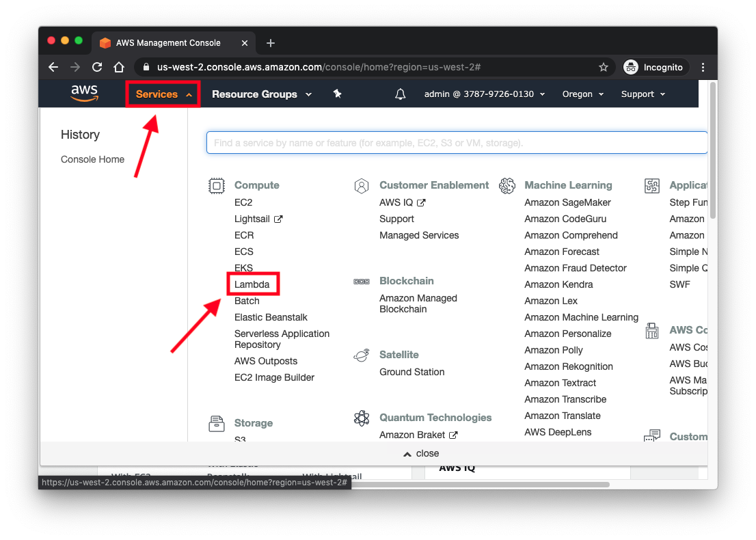The width and height of the screenshot is (756, 540).
Task: Open the Resource Groups dropdown
Action: 262,94
